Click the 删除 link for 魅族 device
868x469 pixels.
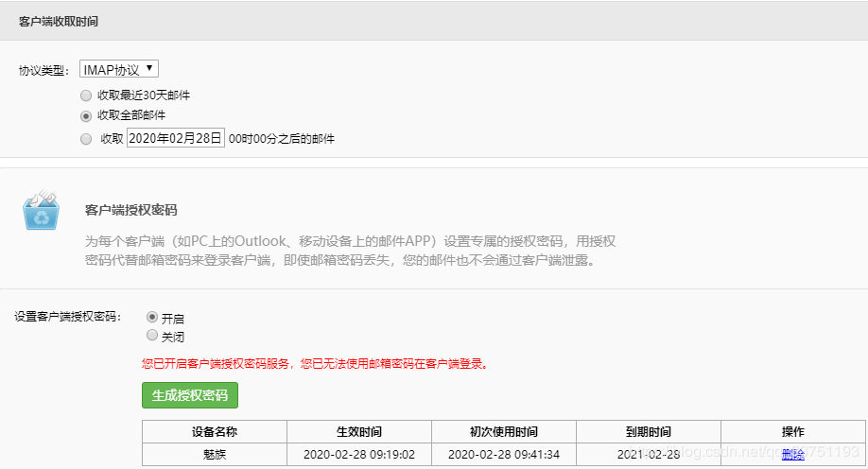[x=792, y=455]
